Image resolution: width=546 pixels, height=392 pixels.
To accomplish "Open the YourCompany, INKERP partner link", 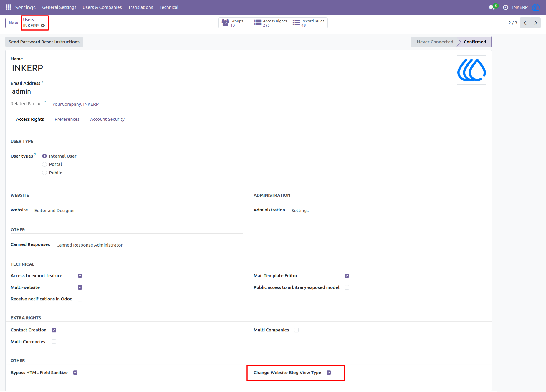I will [75, 104].
